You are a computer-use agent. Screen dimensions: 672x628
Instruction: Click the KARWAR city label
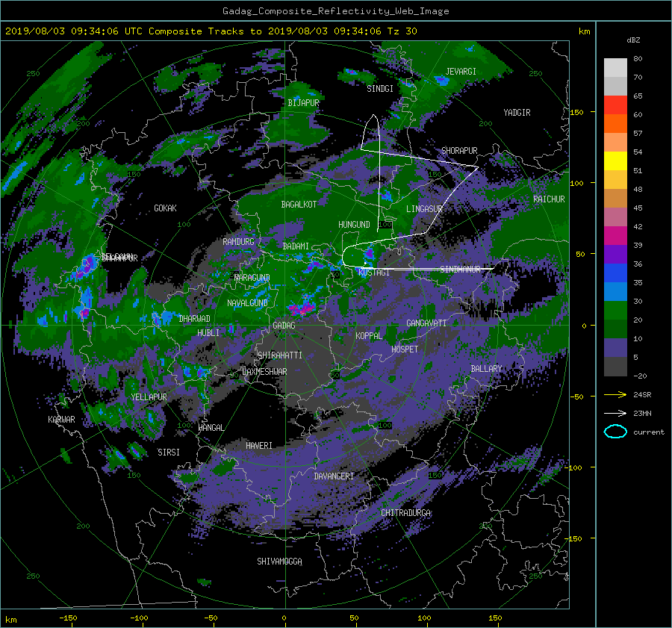61,420
